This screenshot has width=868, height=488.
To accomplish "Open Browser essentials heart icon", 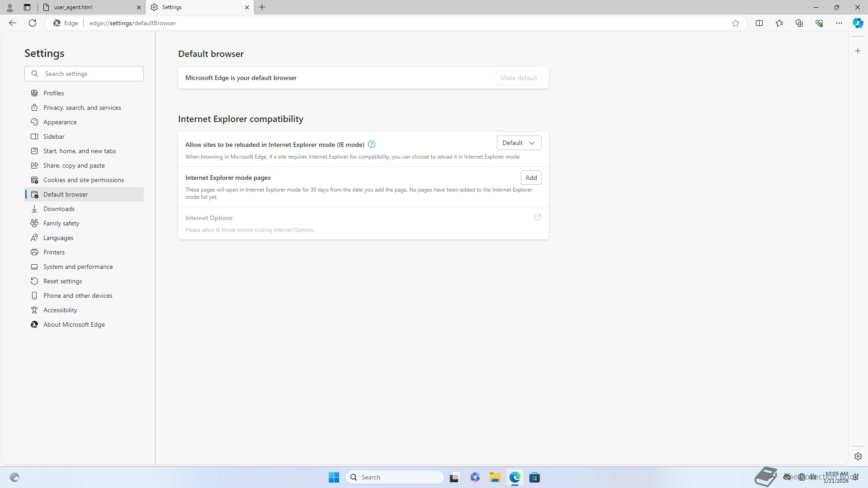I will tap(819, 23).
